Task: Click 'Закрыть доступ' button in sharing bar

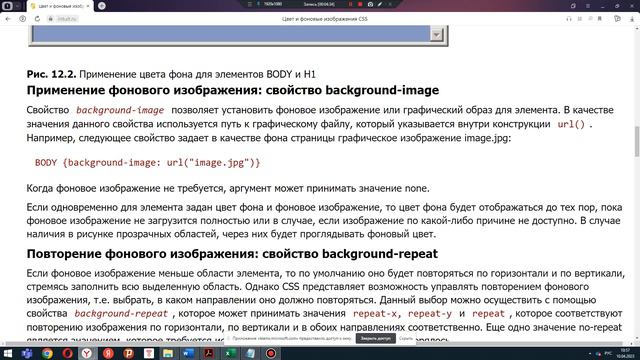Action: pos(376,338)
